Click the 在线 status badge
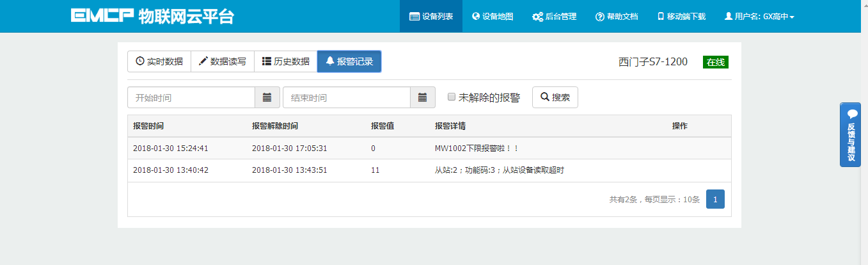868x265 pixels. (x=716, y=62)
